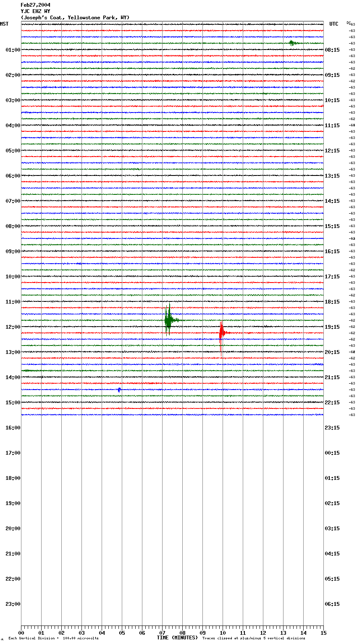Viewport: 357px width, 644px height.
Task: Select the 18:00 MST time label
Action: pyautogui.click(x=13, y=478)
